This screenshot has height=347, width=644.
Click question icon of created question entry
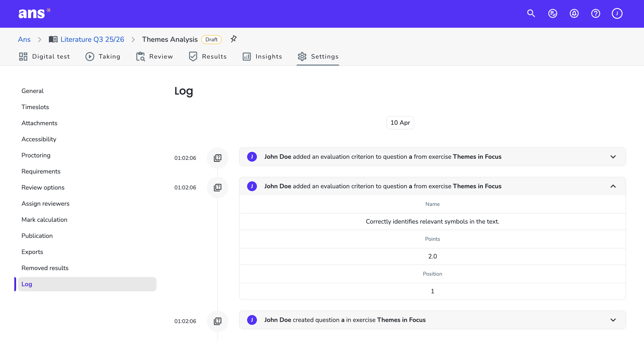(218, 321)
